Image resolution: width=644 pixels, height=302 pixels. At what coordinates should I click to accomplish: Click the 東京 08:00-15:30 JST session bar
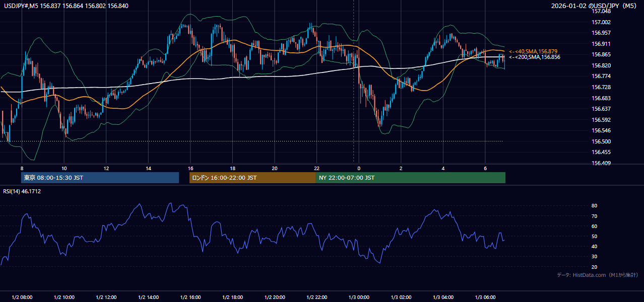tap(100, 178)
